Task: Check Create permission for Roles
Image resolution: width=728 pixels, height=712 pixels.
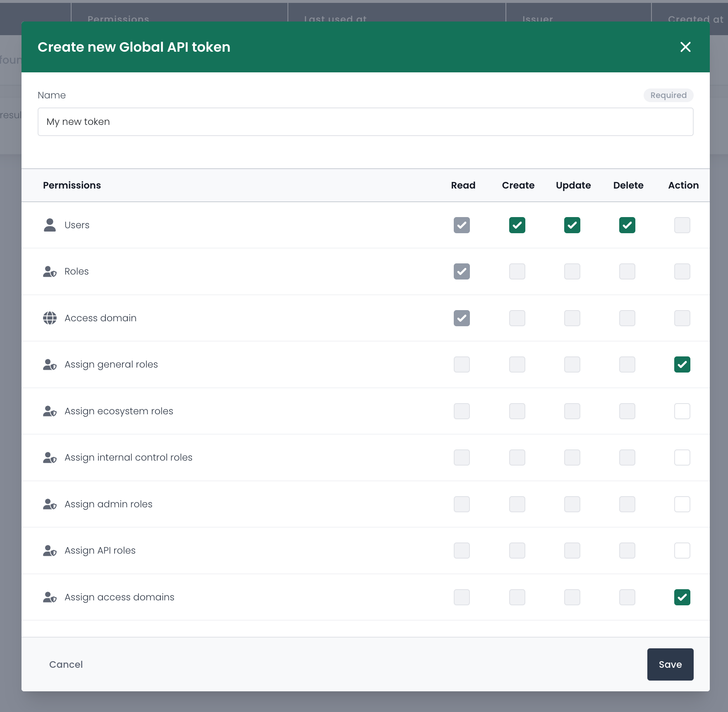Action: coord(517,272)
